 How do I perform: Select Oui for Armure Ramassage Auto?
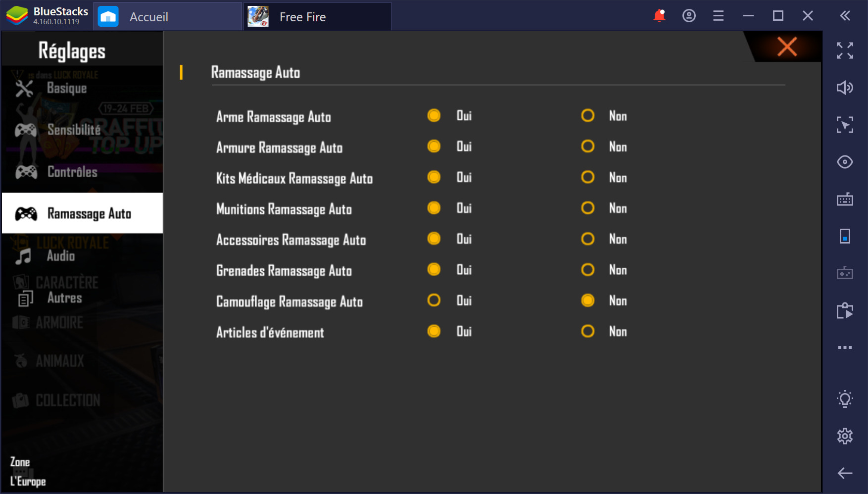(x=434, y=147)
